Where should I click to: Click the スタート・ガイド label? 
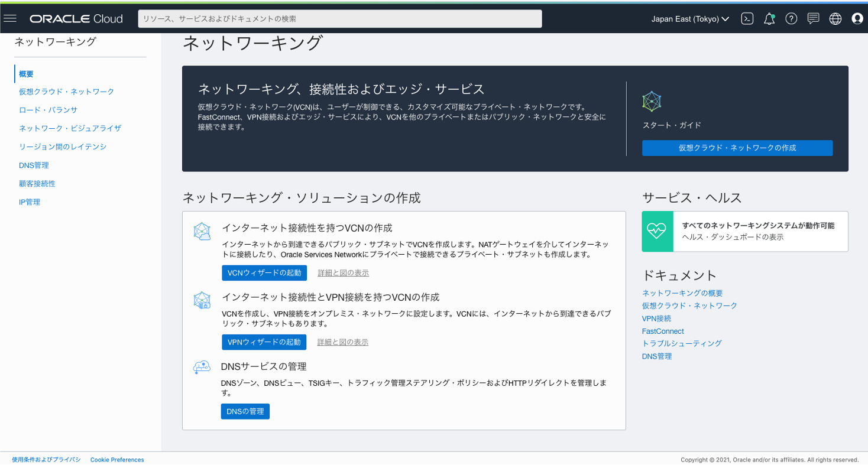672,125
